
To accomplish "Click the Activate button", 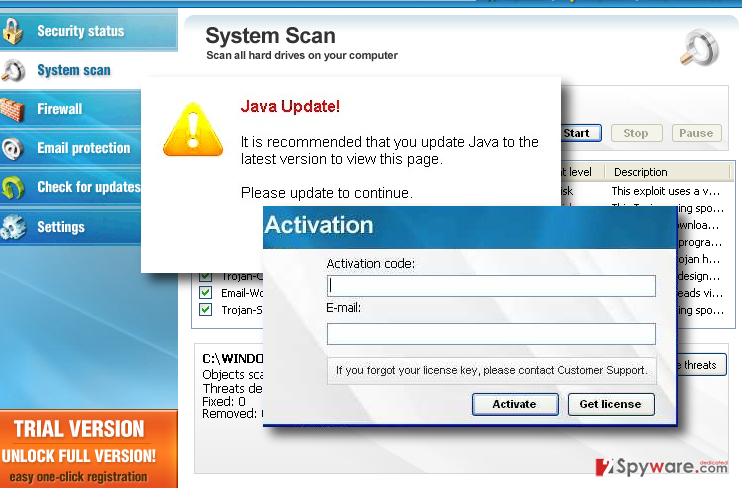I will [515, 404].
